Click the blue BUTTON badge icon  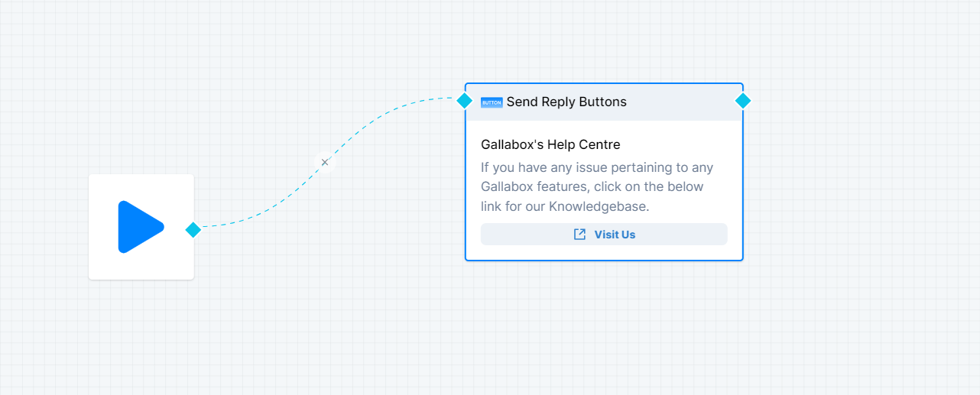click(492, 102)
